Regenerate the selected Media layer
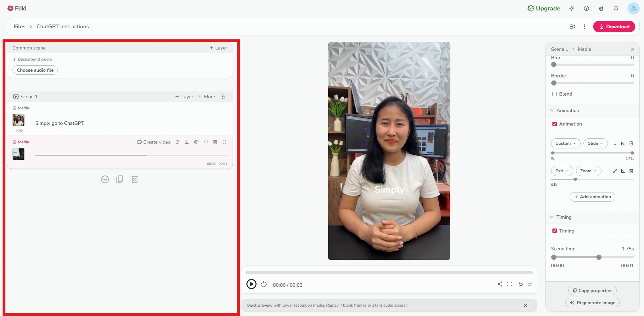Screen dimensions: 644x316 click(177, 142)
